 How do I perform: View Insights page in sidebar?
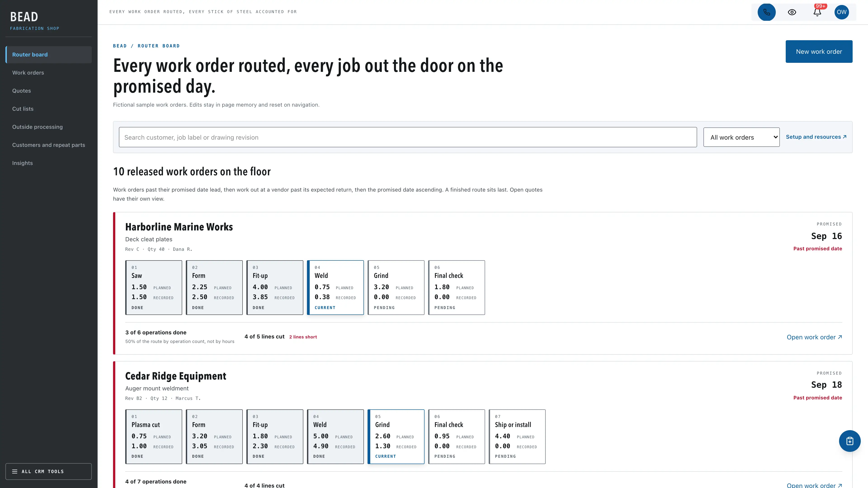(x=49, y=163)
